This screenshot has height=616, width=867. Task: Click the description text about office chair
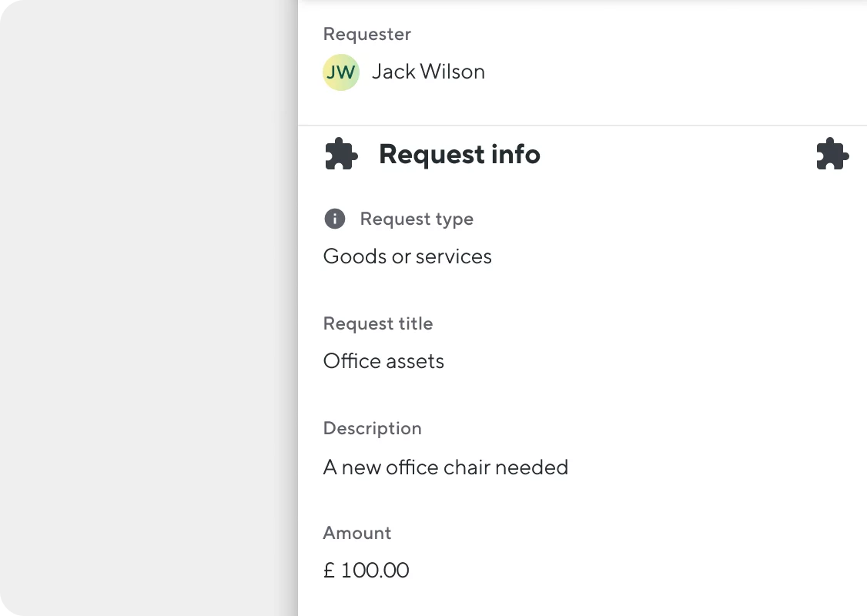[445, 467]
